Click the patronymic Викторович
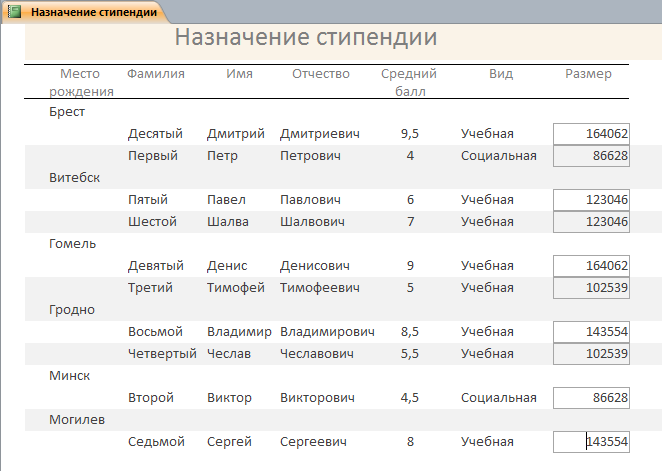The image size is (662, 471). (317, 398)
